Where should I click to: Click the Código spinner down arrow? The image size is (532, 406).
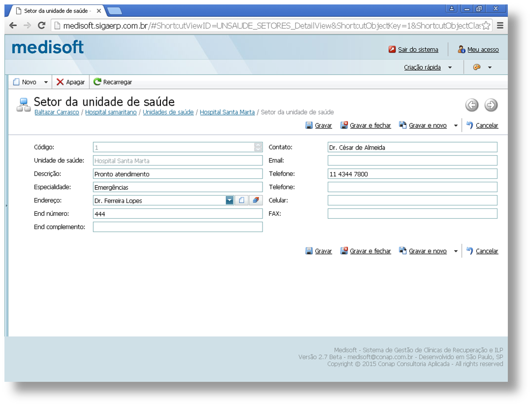click(258, 149)
